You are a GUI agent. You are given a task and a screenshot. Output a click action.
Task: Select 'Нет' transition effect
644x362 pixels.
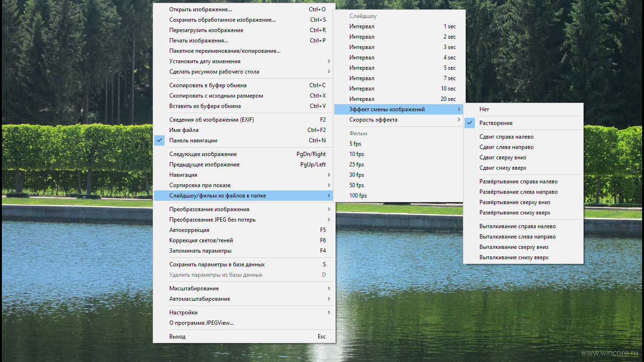pyautogui.click(x=523, y=109)
